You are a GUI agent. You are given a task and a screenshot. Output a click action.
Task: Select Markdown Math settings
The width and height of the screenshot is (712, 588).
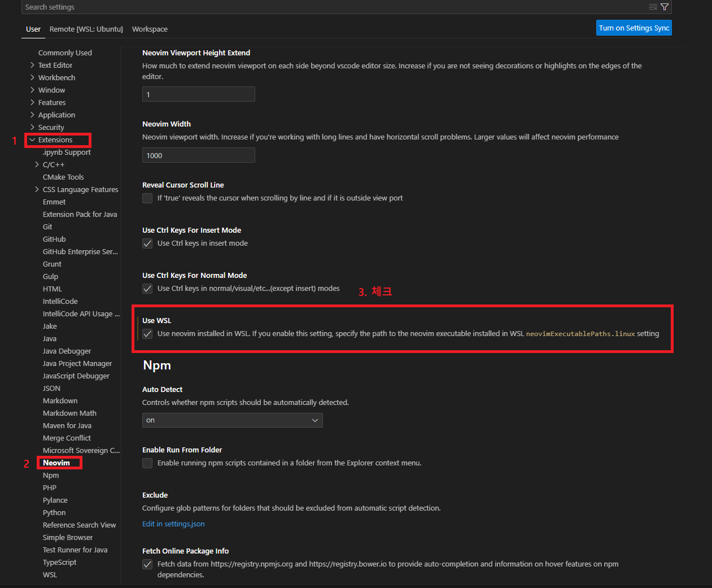point(69,413)
